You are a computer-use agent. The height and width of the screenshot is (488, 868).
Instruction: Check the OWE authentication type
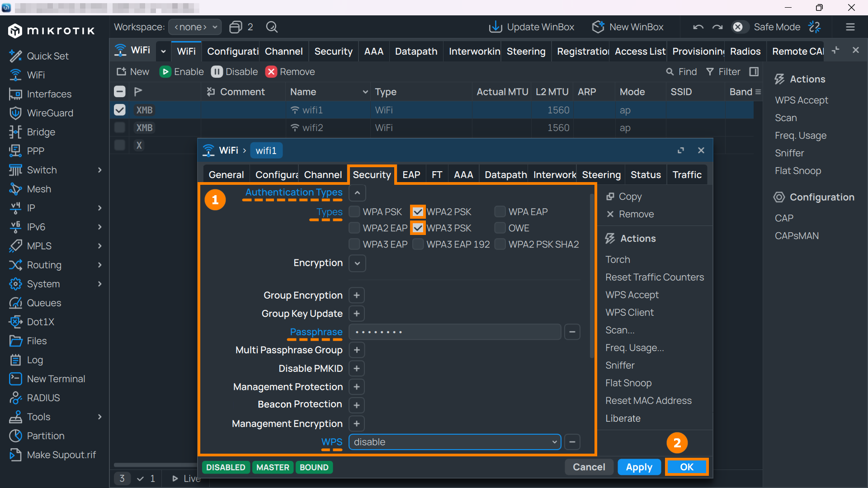500,228
